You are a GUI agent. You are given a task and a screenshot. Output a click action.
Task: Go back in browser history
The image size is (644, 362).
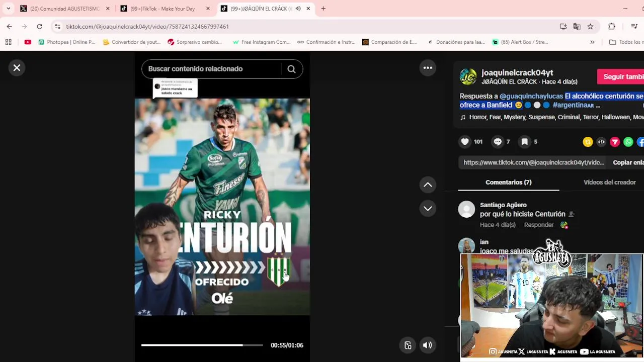pos(9,26)
